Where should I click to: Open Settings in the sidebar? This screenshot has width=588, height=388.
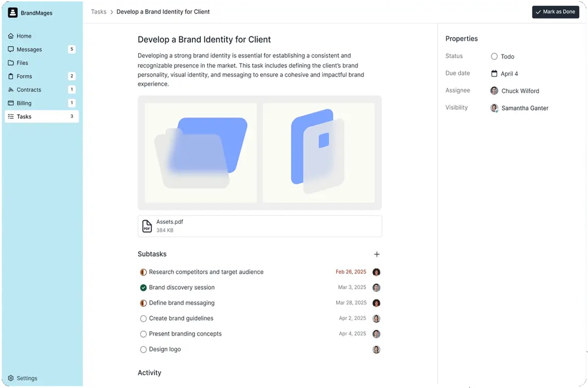click(23, 378)
